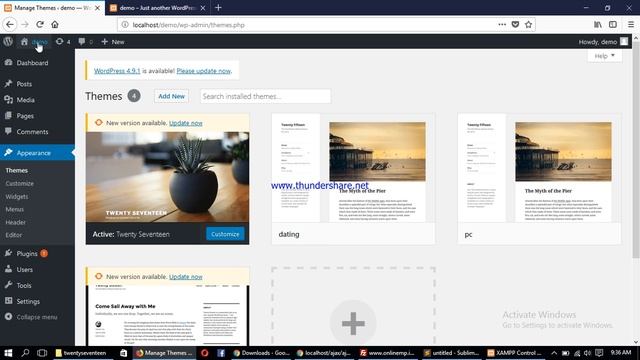This screenshot has height=360, width=640.
Task: Open Header submenu item
Action: (16, 222)
